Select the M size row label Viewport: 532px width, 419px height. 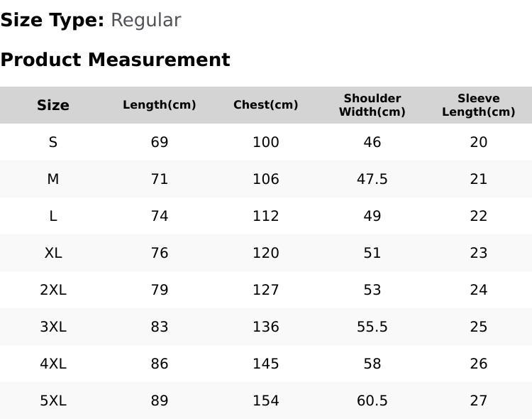click(53, 179)
